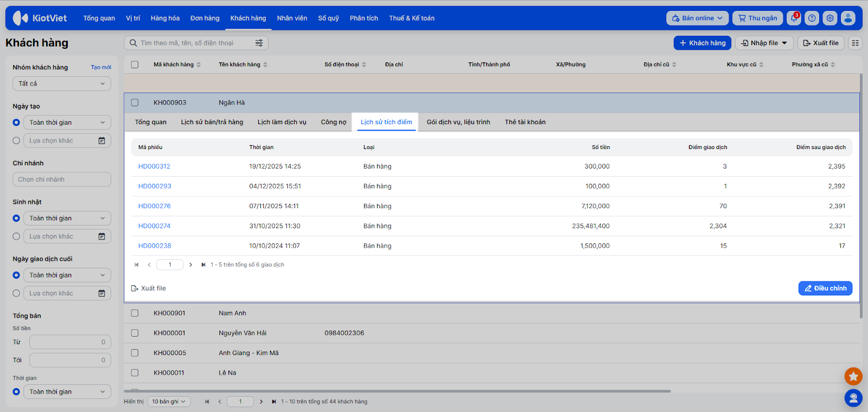The height and width of the screenshot is (412, 868).
Task: Open the Hàng hóa menu
Action: coord(165,18)
